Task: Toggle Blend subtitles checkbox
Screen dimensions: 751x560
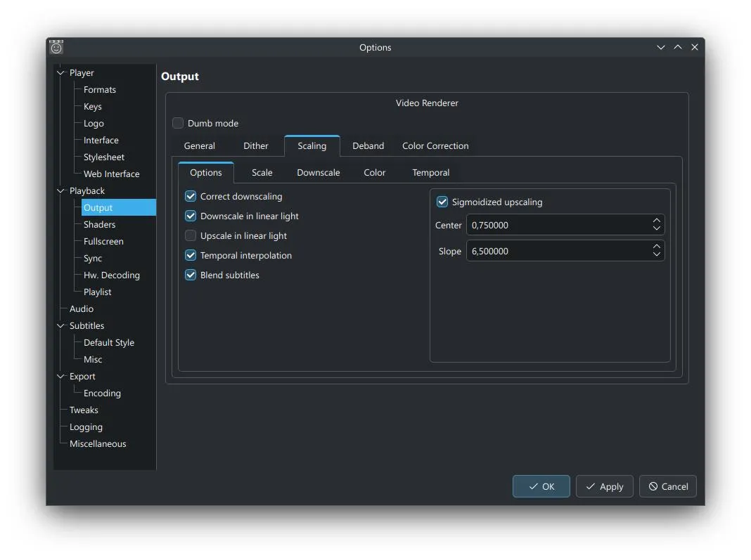Action: click(x=191, y=275)
